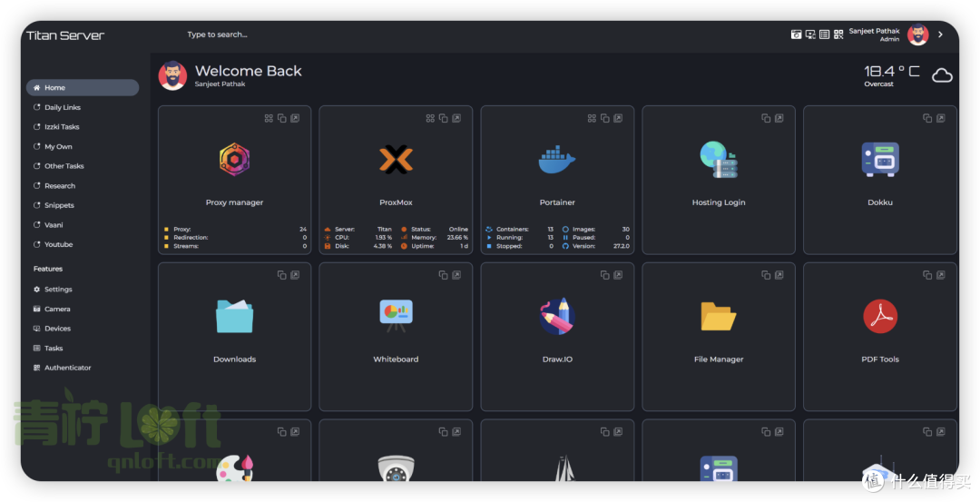Click the Portainer label

tap(557, 202)
